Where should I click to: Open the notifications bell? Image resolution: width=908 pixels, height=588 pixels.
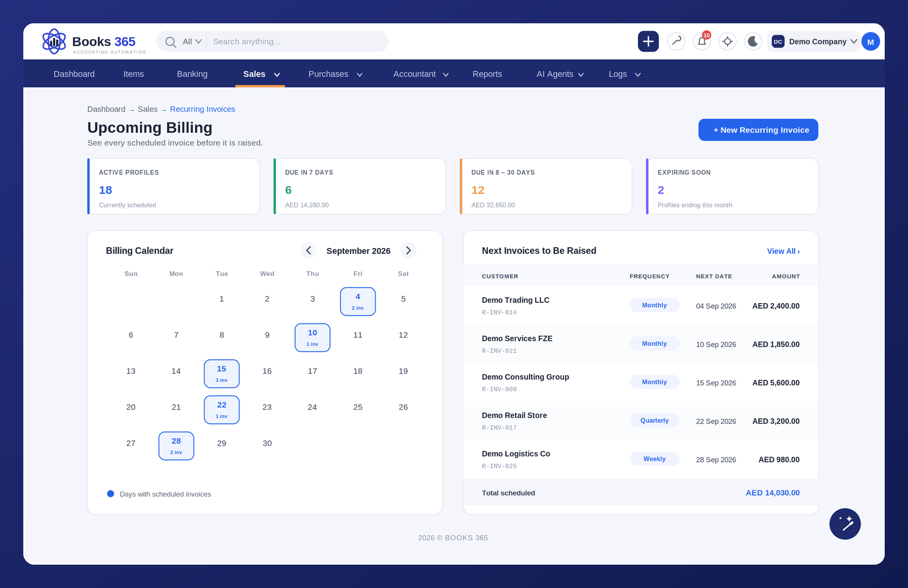(x=702, y=41)
